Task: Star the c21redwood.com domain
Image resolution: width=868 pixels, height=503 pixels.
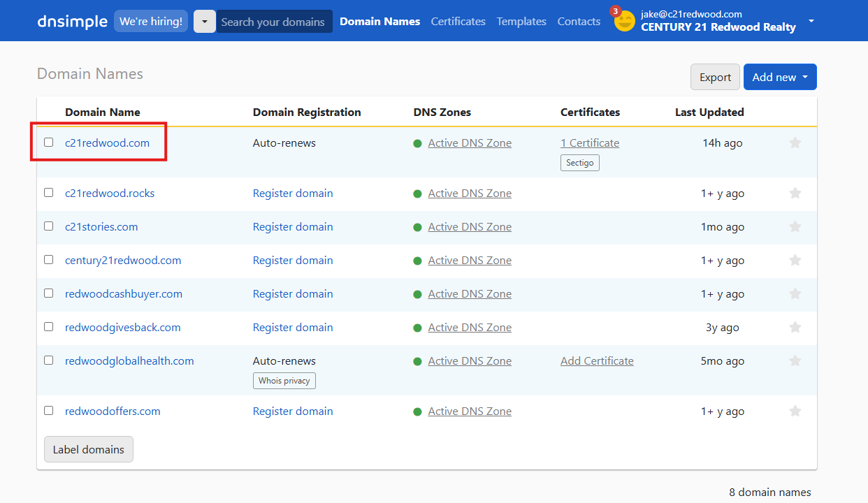Action: [x=795, y=143]
